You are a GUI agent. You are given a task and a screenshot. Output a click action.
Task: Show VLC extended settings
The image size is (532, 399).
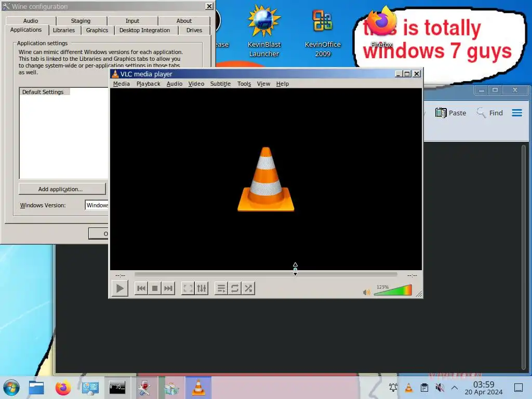(x=201, y=288)
